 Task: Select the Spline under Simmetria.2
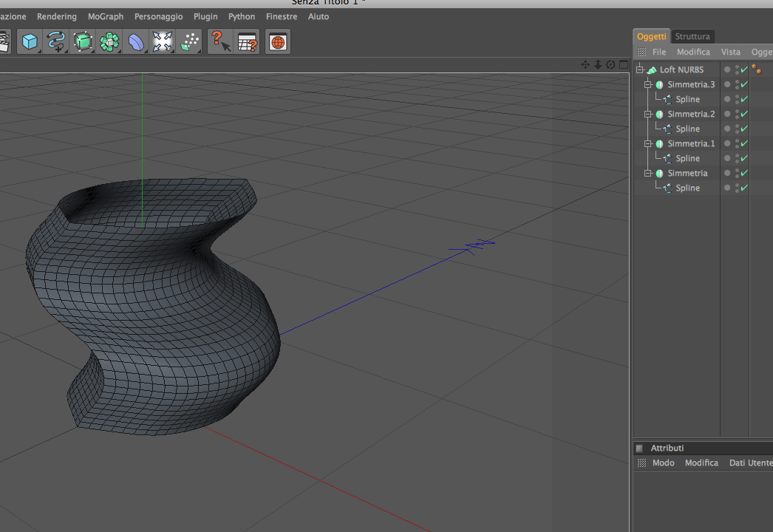tap(687, 129)
